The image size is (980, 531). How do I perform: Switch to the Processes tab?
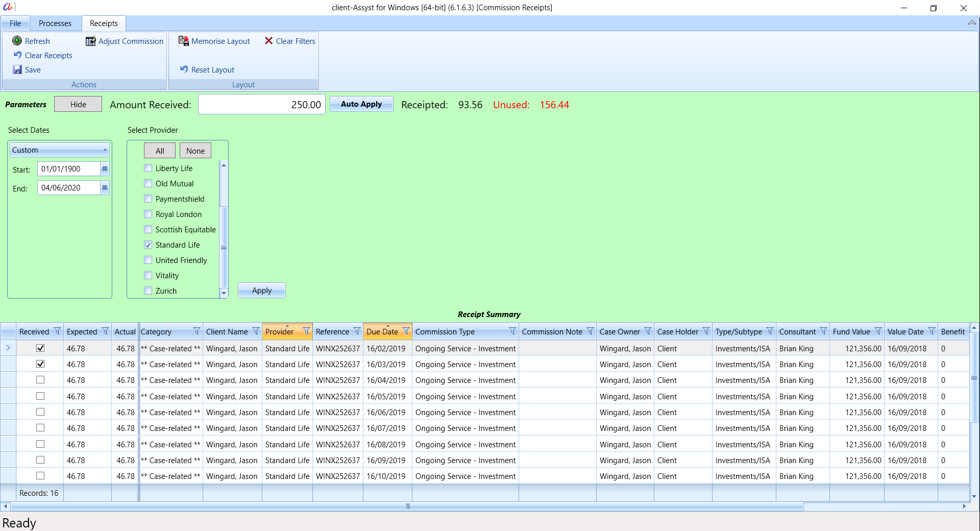[55, 23]
